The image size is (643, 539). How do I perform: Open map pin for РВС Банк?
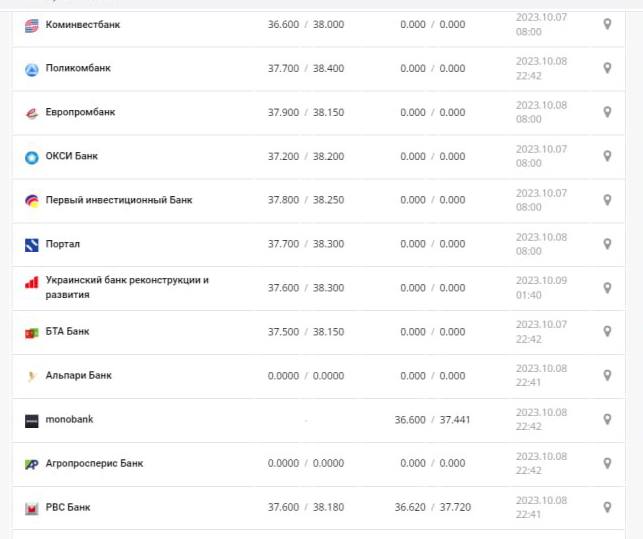pyautogui.click(x=607, y=507)
